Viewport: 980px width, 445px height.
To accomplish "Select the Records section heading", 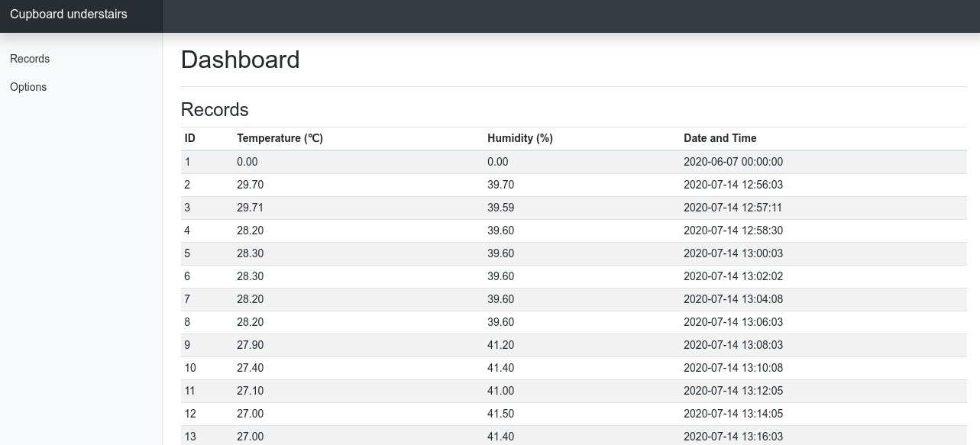I will (x=215, y=110).
